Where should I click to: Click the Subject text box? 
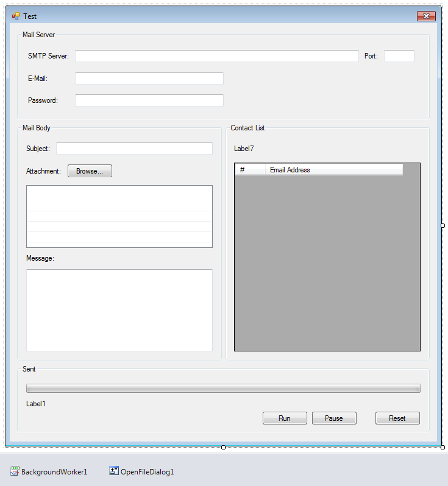tap(134, 149)
